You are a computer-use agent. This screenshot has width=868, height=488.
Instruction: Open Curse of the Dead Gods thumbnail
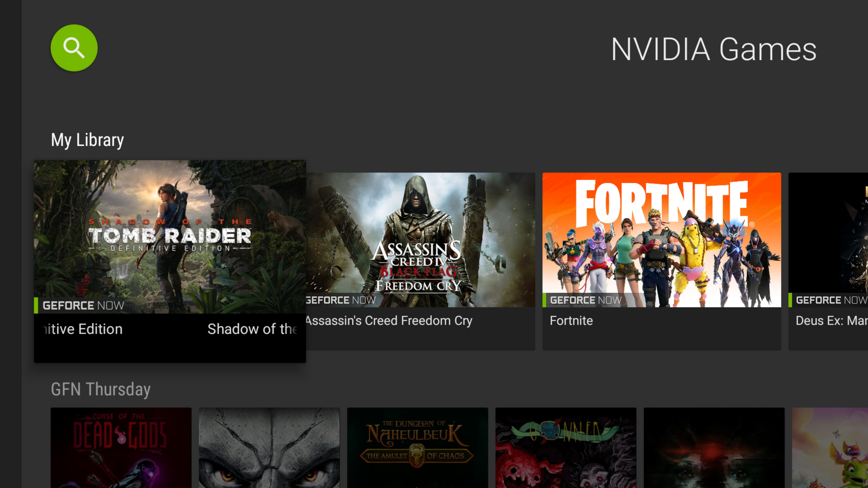pos(121,448)
